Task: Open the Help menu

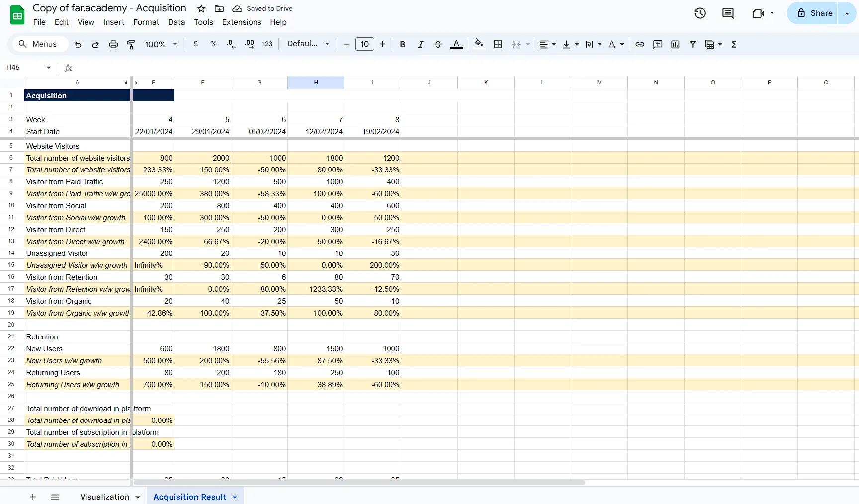Action: pyautogui.click(x=278, y=22)
